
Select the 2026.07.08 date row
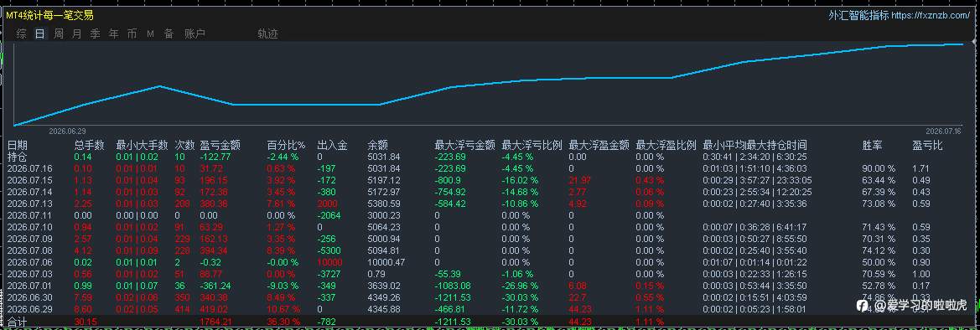[29, 250]
